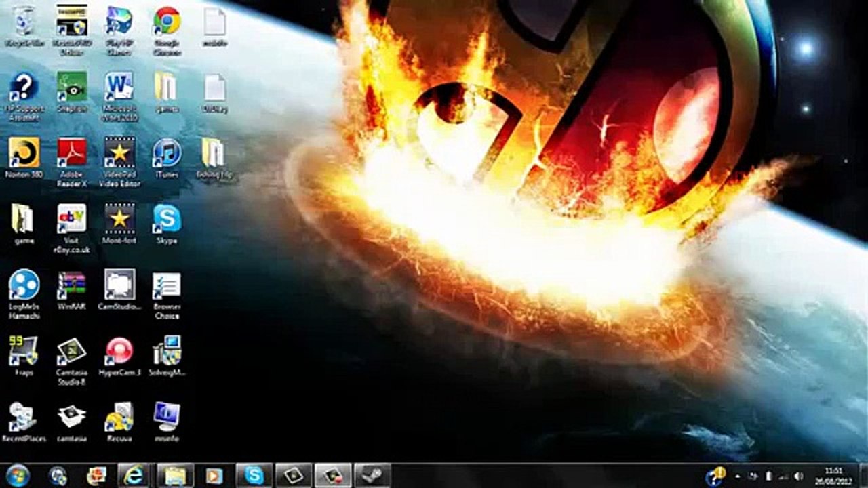Launch Adobe Reader X
The width and height of the screenshot is (868, 488).
tap(72, 163)
